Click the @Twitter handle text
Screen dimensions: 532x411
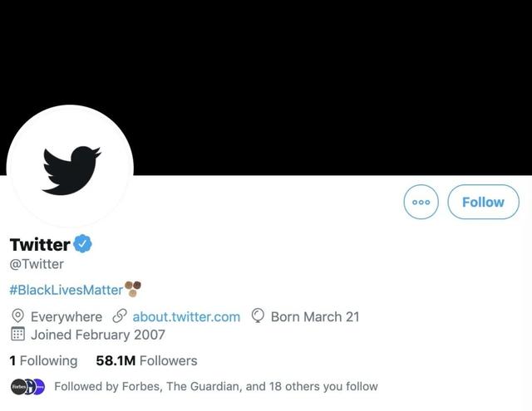point(37,264)
